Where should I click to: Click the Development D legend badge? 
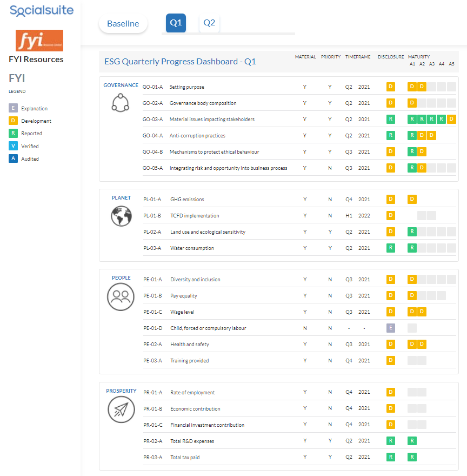[13, 121]
